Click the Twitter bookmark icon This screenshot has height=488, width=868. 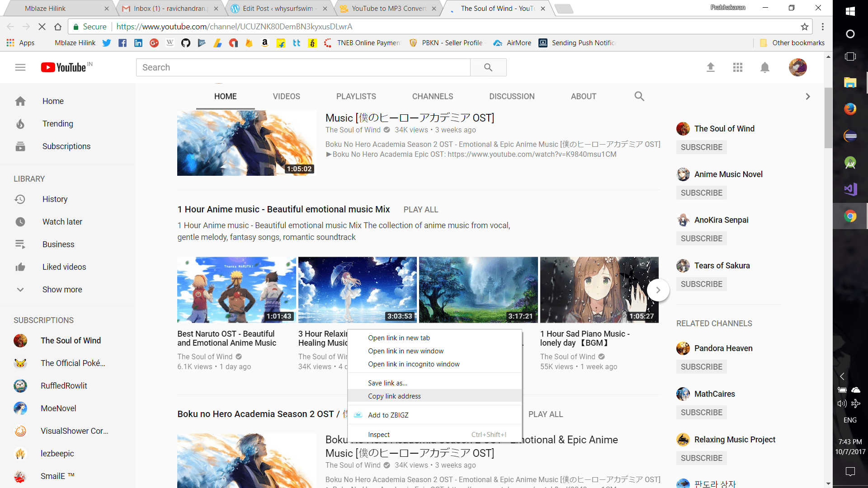pyautogui.click(x=107, y=42)
